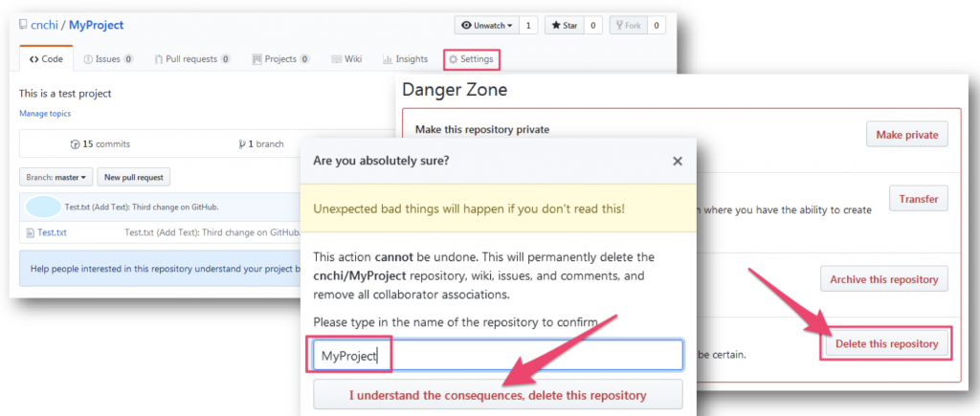Click the Insights tab graph icon
980x416 pixels.
click(388, 59)
